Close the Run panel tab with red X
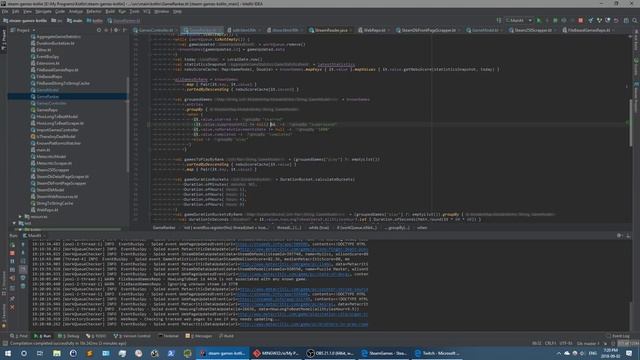Screen dimensions: 640x360 coord(12,307)
